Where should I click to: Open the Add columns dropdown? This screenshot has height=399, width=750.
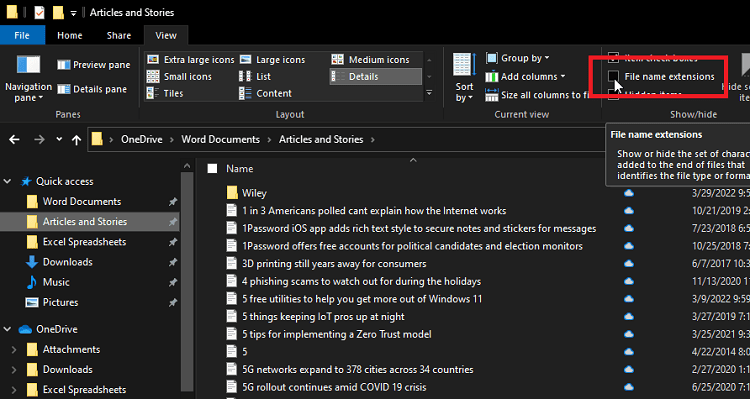[x=525, y=77]
